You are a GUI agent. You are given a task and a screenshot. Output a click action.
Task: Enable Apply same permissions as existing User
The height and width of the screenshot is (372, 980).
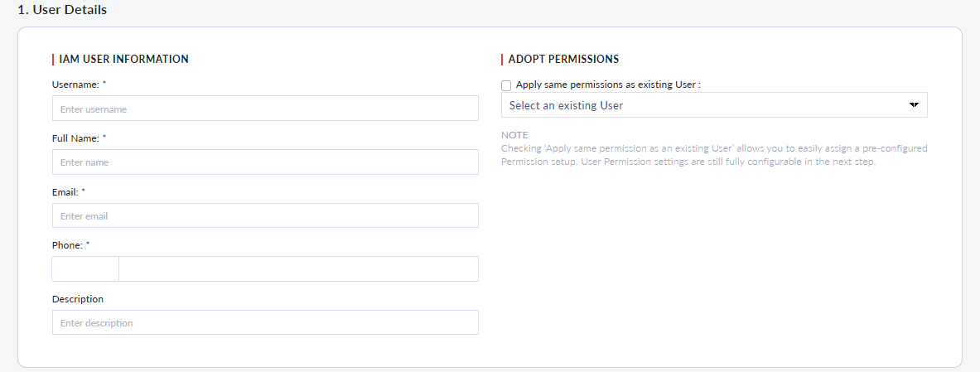click(506, 85)
